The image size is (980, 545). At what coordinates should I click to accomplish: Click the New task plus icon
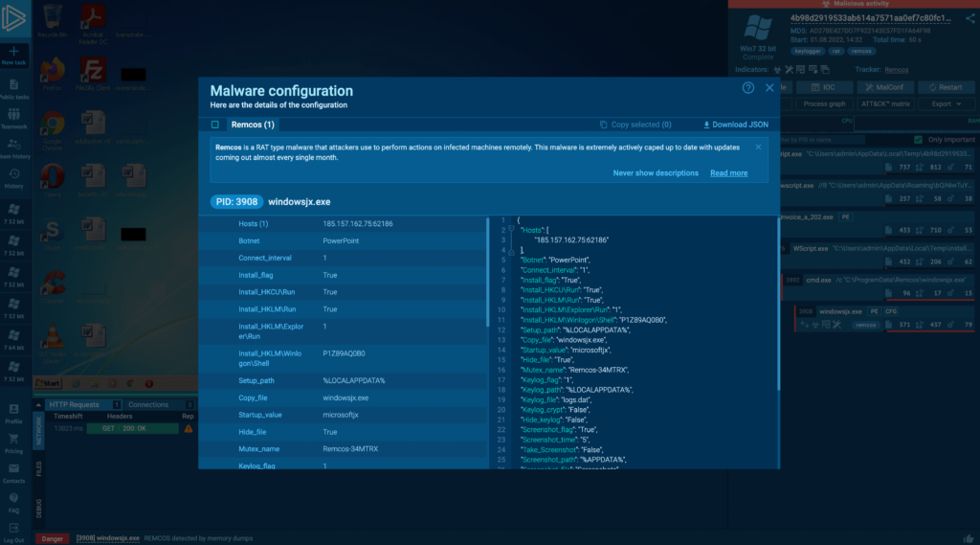[x=13, y=51]
